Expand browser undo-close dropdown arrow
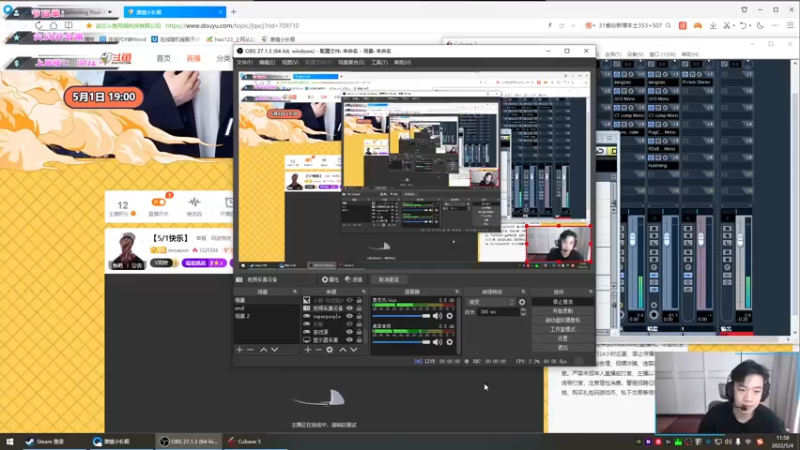800x450 pixels. 750,26
